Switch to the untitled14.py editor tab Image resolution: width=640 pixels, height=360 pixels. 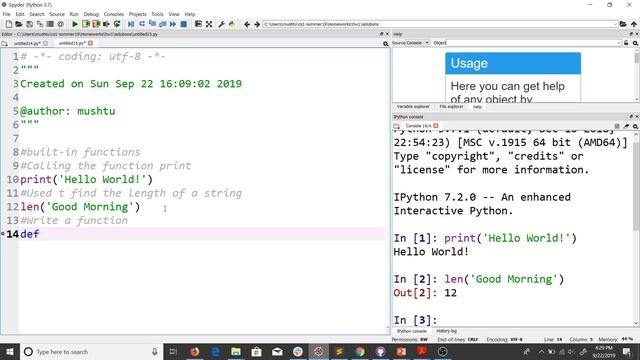(x=27, y=43)
